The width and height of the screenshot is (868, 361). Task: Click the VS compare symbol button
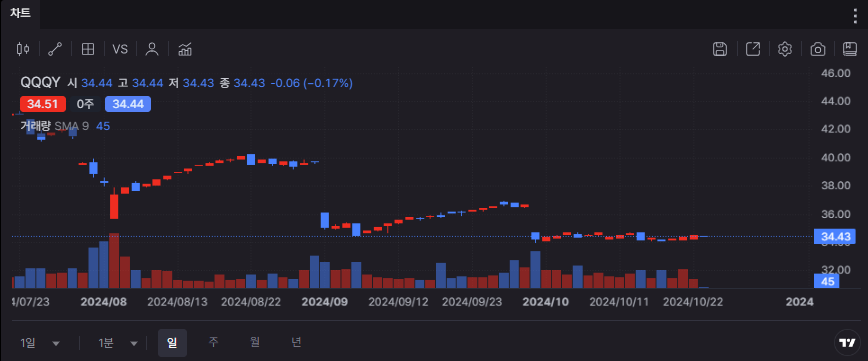point(120,49)
